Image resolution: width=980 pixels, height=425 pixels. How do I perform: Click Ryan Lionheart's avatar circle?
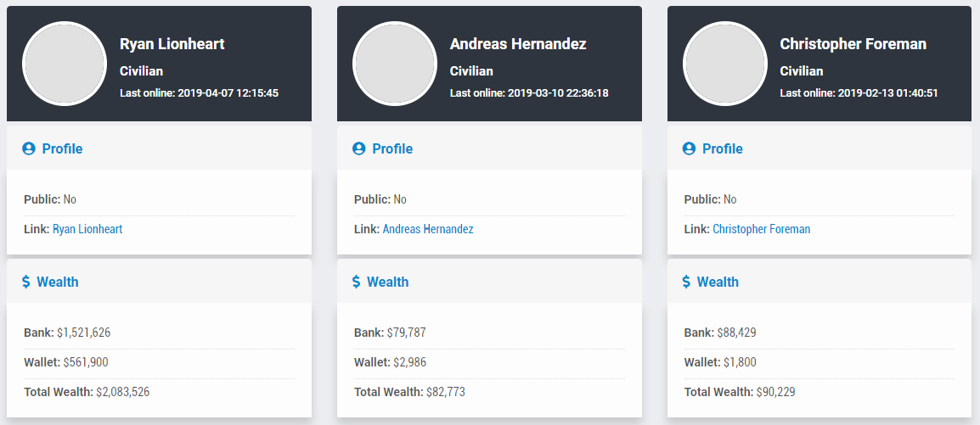(x=65, y=64)
